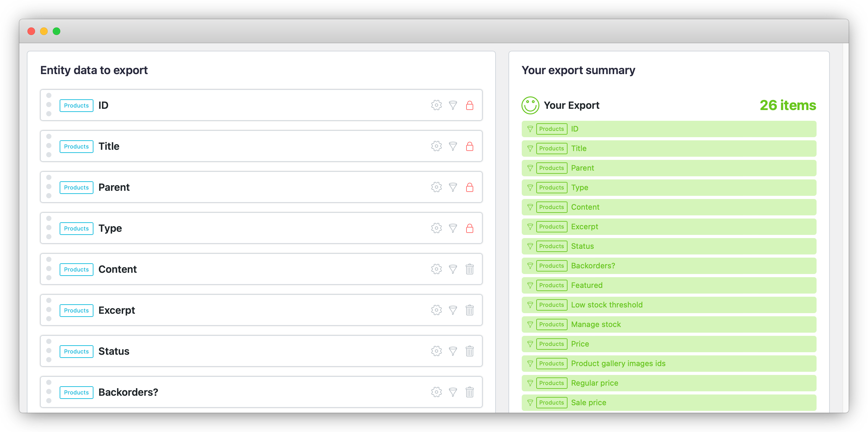Click filter icon beside Manage stock

pyautogui.click(x=530, y=324)
